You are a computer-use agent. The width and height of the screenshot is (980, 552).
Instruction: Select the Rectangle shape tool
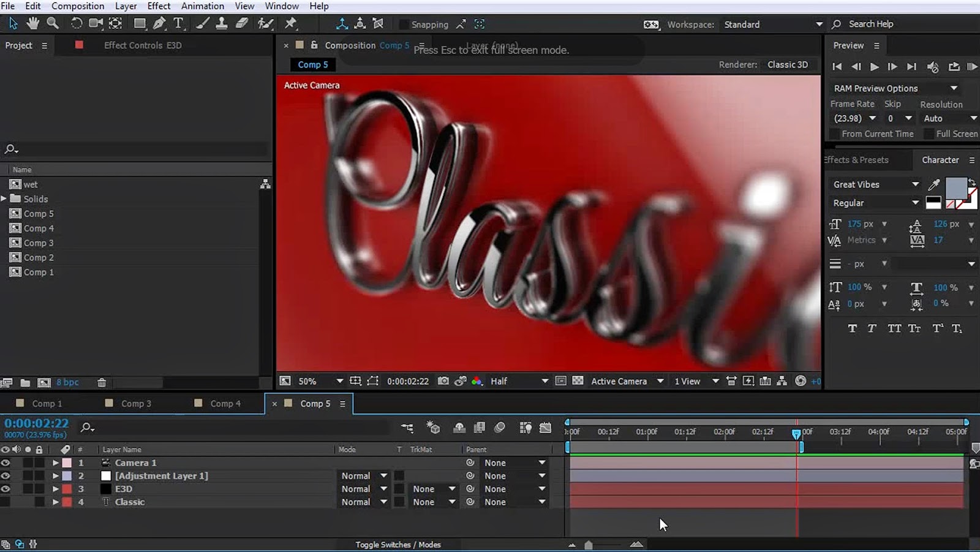point(140,23)
